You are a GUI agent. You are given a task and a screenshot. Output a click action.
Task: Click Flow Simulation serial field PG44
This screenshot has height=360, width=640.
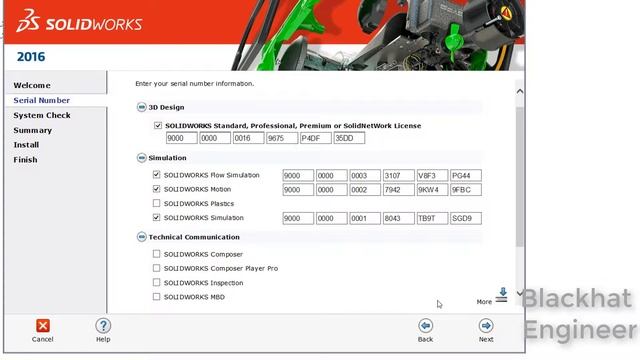pos(465,176)
